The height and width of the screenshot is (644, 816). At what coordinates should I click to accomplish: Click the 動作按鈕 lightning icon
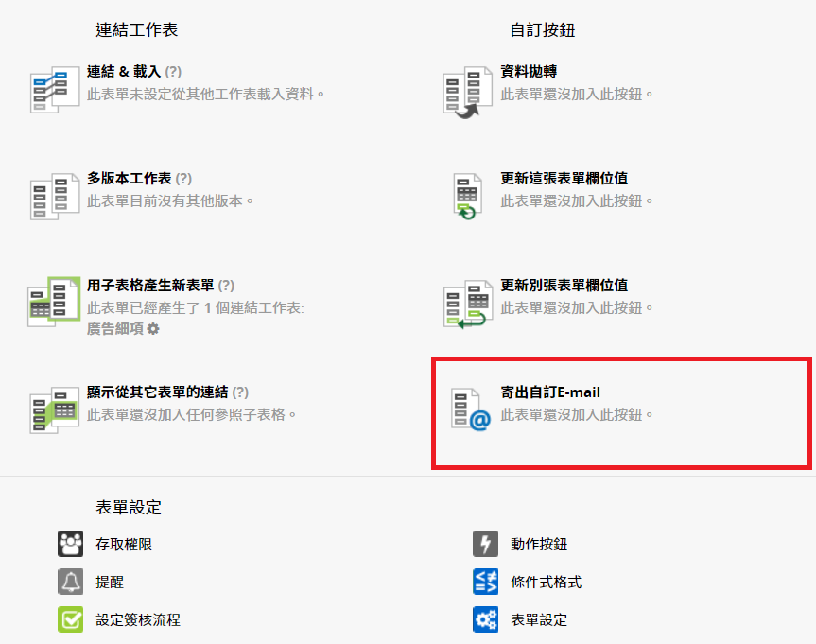486,544
